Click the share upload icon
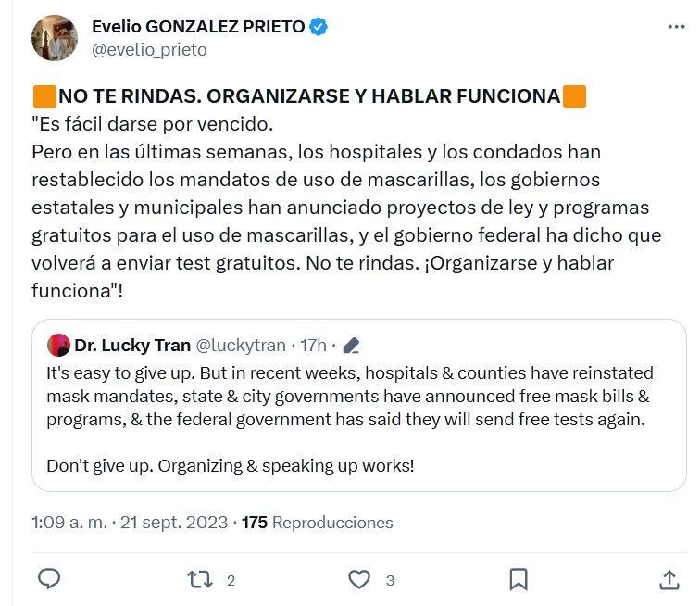The image size is (700, 606). point(669,580)
